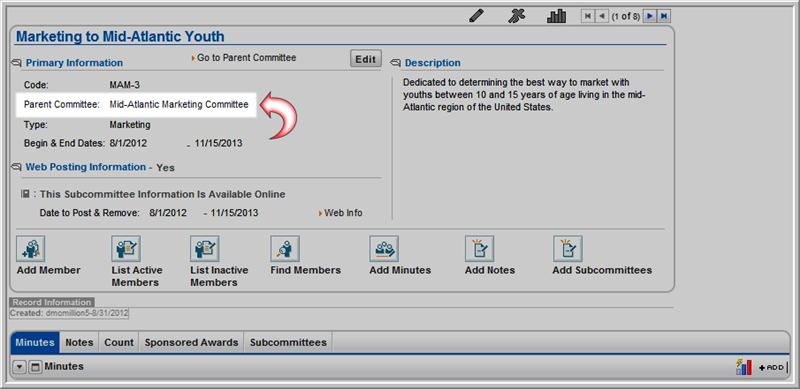Click the end date 11/15/2013 under Type

(x=218, y=143)
